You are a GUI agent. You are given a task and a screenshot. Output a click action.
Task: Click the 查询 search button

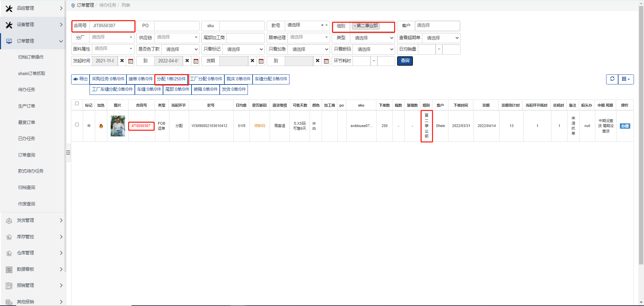point(405,61)
